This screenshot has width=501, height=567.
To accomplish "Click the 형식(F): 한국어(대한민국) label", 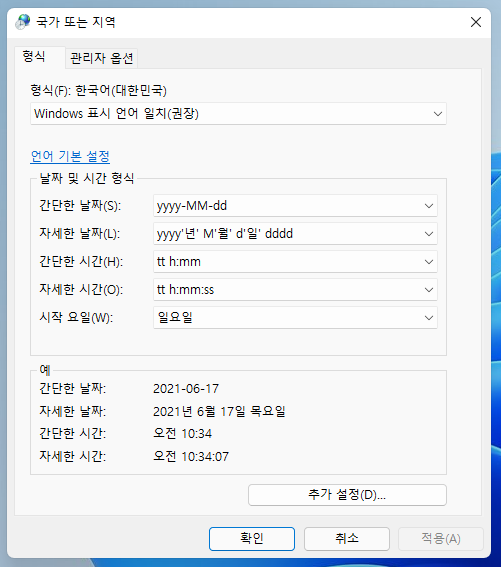I will point(98,90).
